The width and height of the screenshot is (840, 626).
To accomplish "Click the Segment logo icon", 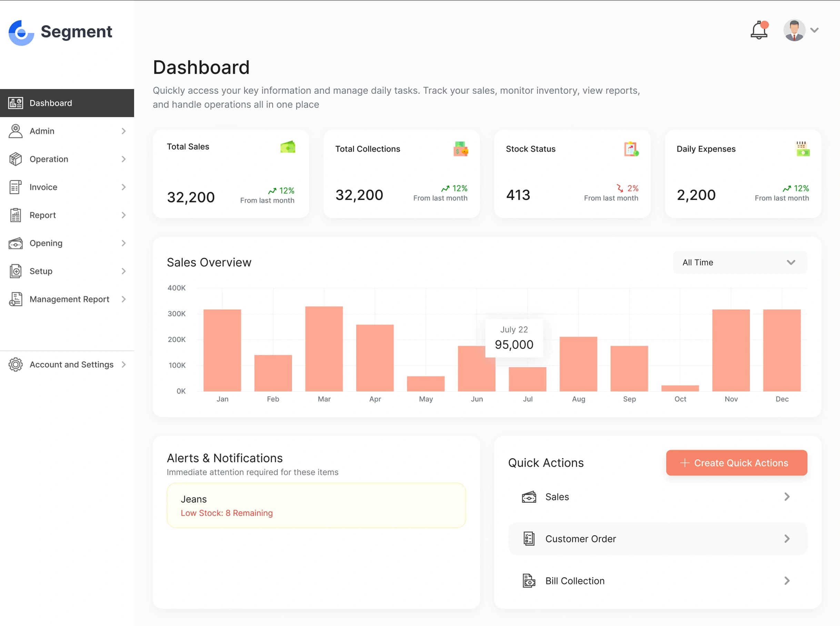I will [21, 32].
